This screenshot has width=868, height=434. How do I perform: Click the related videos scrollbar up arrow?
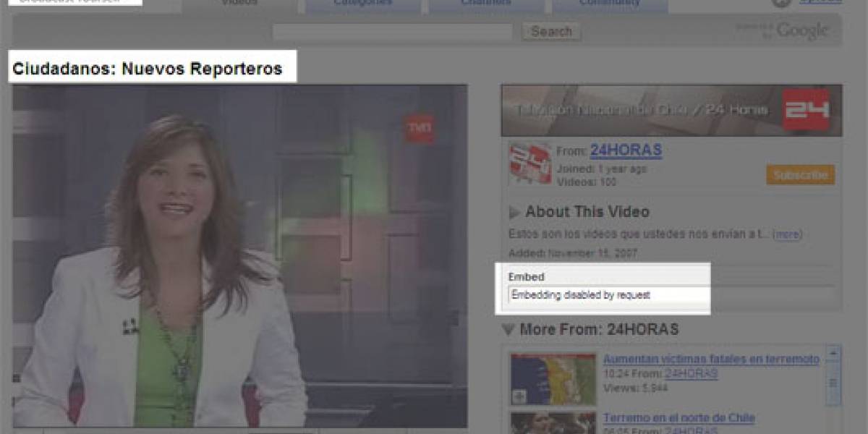coord(833,354)
